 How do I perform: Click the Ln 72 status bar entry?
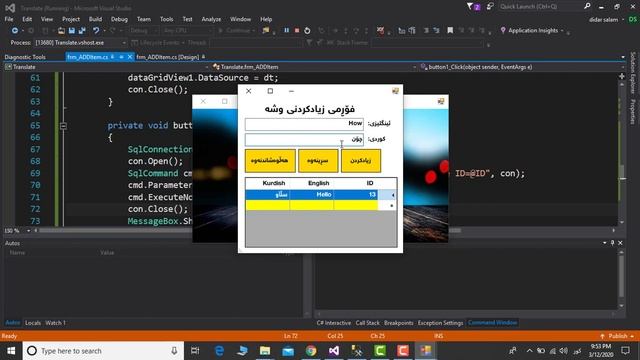coord(291,336)
